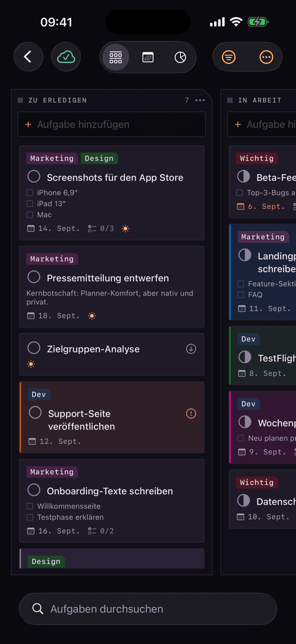Toggle half-done status of Wochenp task
This screenshot has width=296, height=644.
coord(245,422)
